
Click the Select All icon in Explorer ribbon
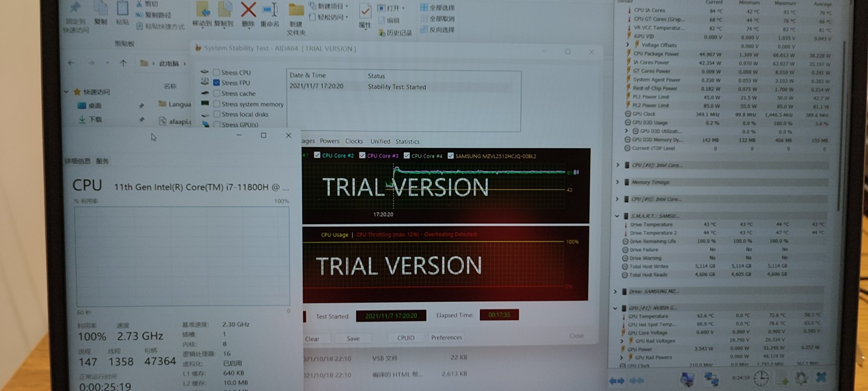tap(424, 8)
